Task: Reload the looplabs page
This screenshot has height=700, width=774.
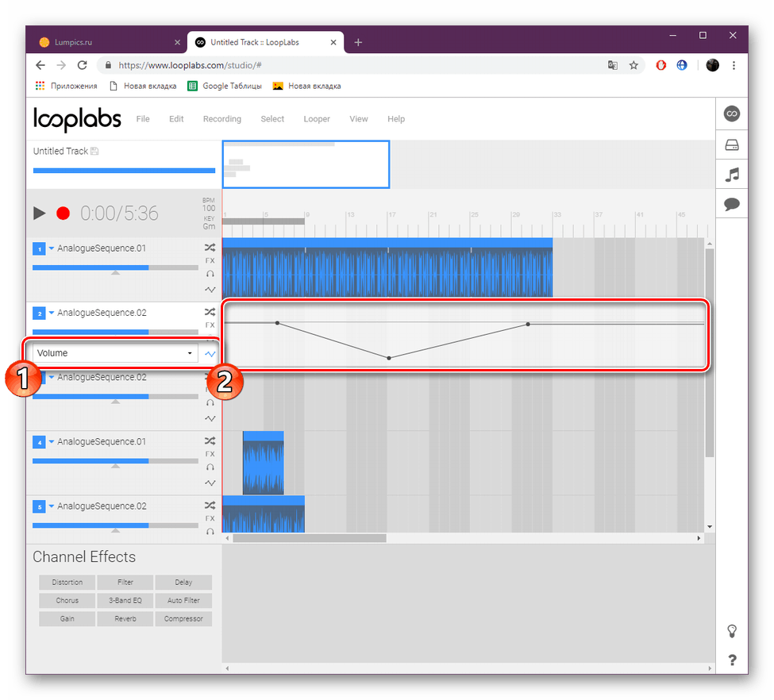Action: pyautogui.click(x=83, y=65)
